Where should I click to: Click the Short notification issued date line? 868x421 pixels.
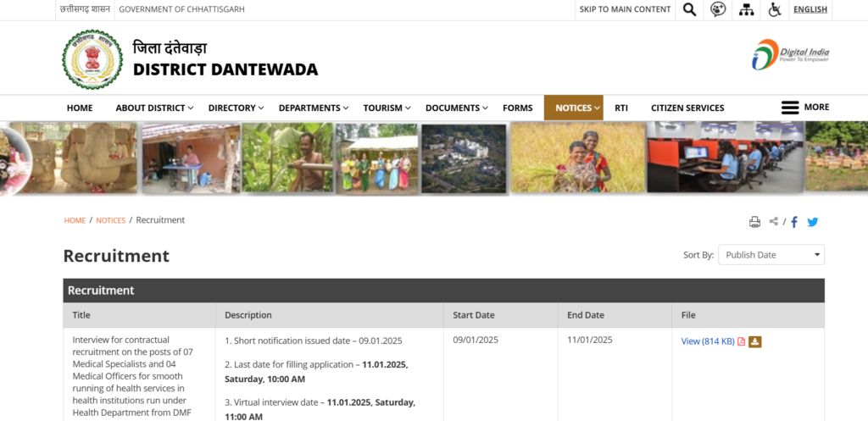pyautogui.click(x=314, y=341)
